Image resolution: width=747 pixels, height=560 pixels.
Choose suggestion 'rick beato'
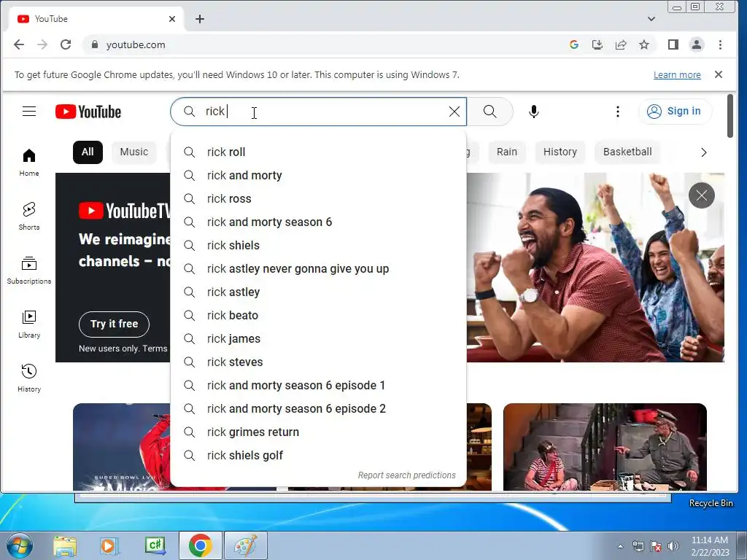coord(318,315)
